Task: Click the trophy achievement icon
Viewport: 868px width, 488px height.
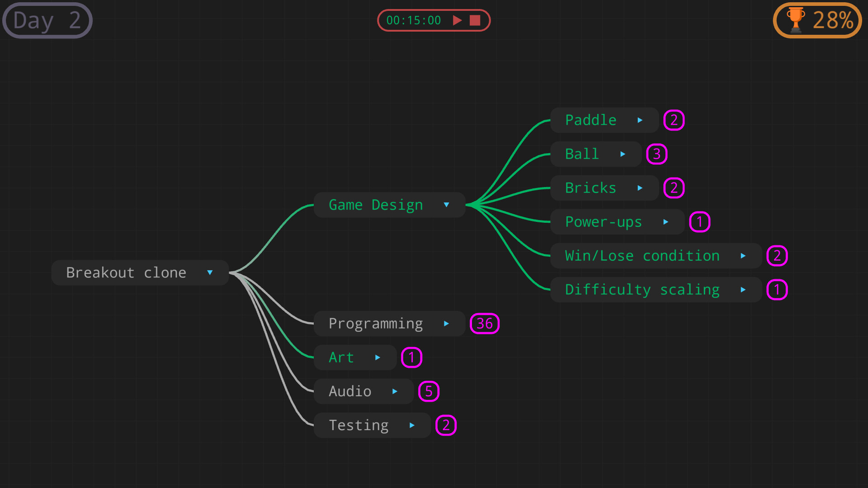Action: point(795,20)
